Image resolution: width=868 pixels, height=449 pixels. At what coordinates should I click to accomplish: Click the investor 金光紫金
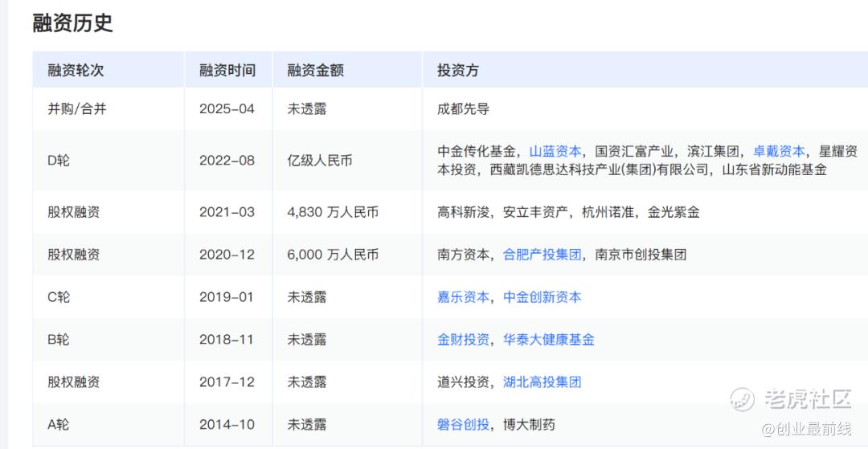click(674, 212)
